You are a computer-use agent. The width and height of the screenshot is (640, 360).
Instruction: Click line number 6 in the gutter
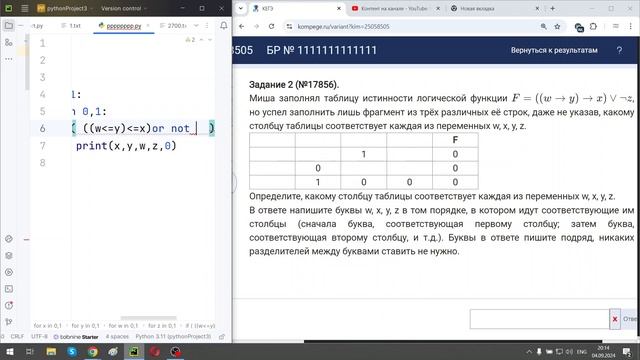click(x=42, y=129)
